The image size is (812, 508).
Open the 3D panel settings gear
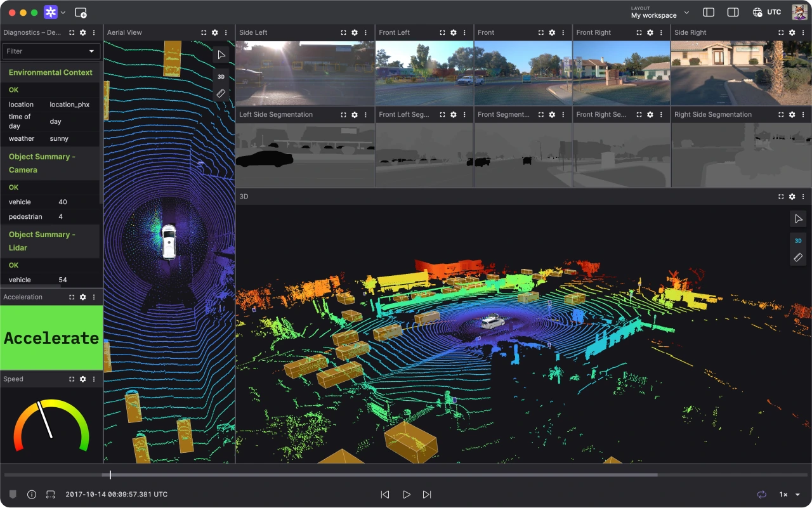[792, 197]
